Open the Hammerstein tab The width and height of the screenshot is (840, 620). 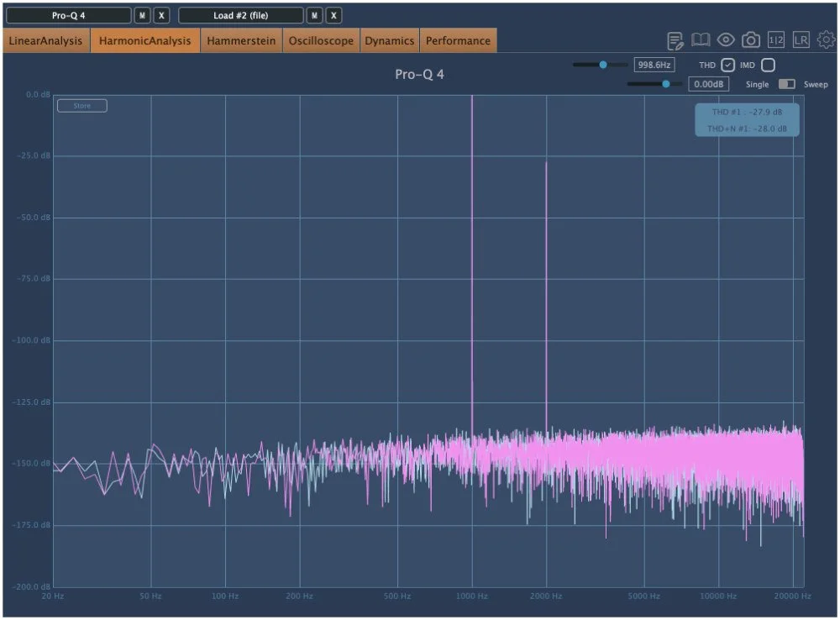click(x=240, y=39)
